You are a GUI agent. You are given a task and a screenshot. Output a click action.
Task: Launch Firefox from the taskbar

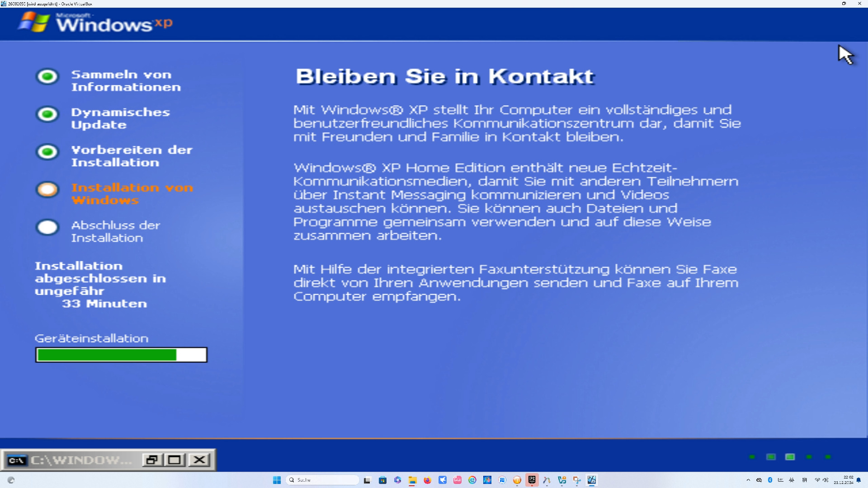click(x=427, y=480)
